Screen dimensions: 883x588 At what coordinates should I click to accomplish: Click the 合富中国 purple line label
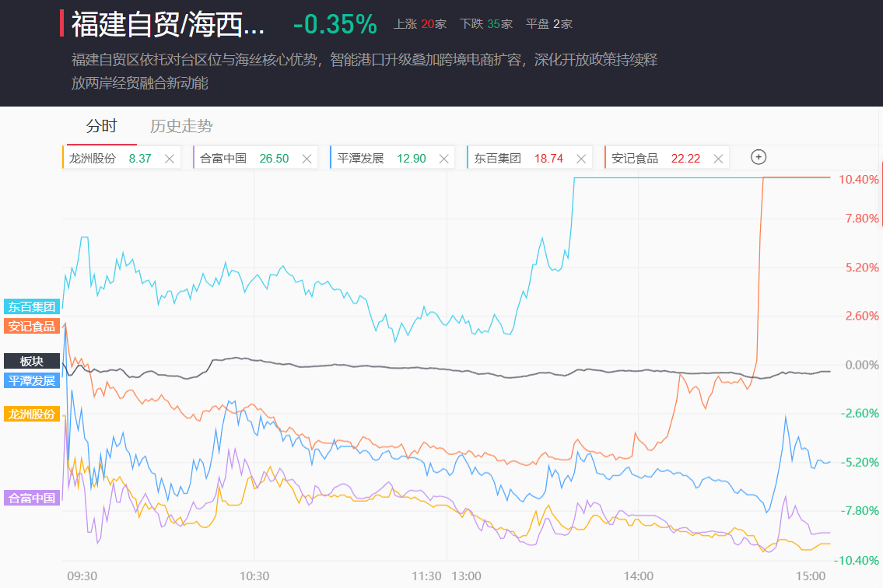coord(32,498)
